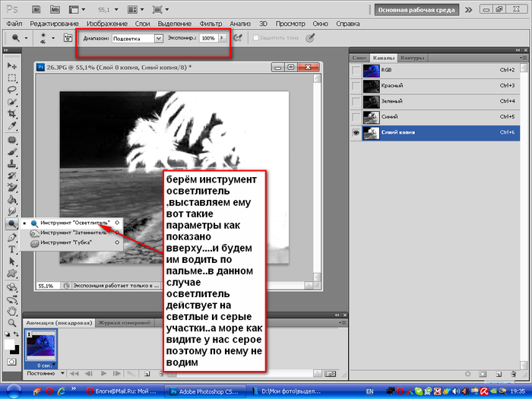Viewport: 532px width, 399px height.
Task: Switch to the Контуры tab
Action: coord(412,58)
